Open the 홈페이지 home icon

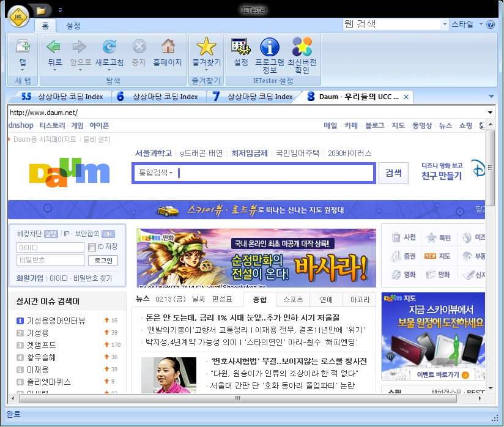pyautogui.click(x=168, y=46)
